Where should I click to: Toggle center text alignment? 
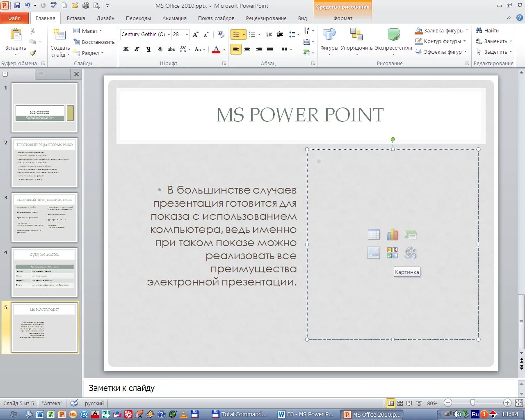coord(247,49)
